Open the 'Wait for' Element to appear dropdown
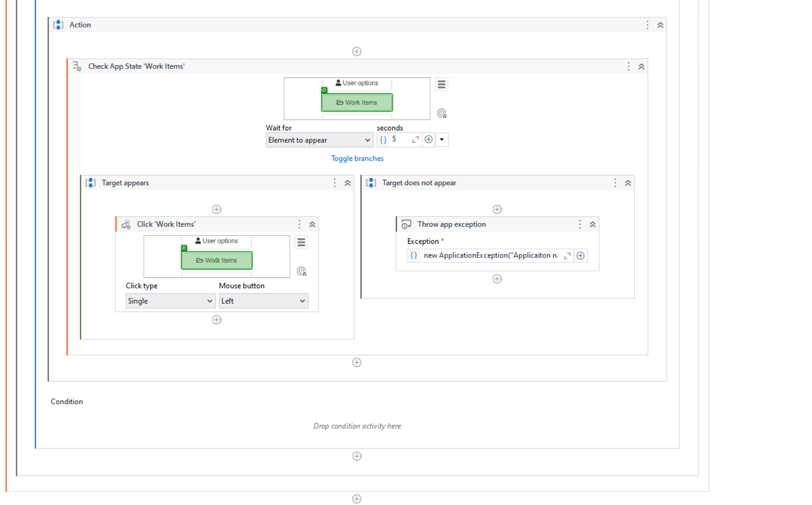 click(x=319, y=140)
